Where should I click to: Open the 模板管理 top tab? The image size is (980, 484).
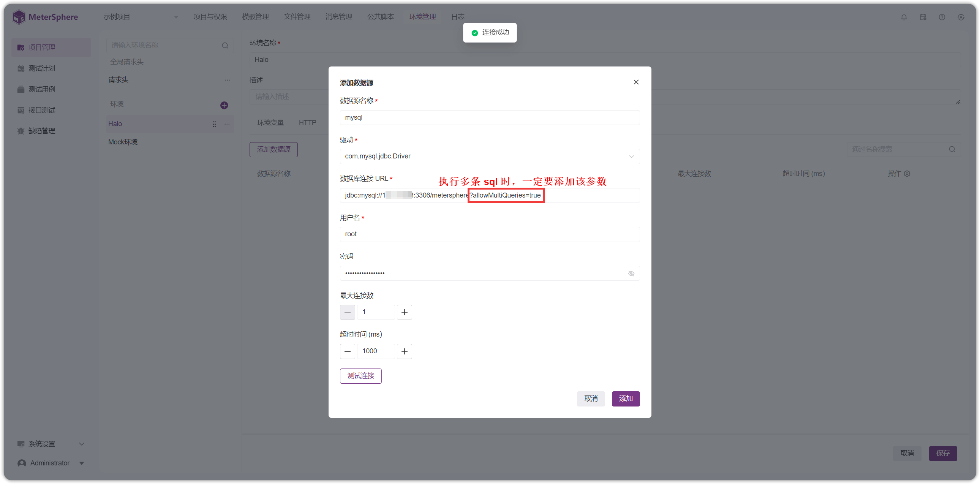click(255, 17)
